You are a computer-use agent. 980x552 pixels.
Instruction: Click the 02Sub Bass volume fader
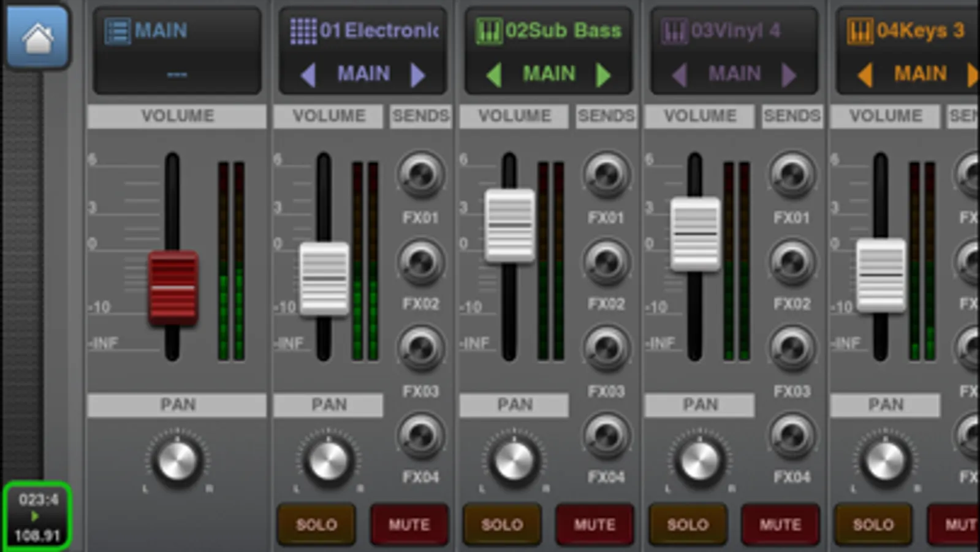pos(510,226)
